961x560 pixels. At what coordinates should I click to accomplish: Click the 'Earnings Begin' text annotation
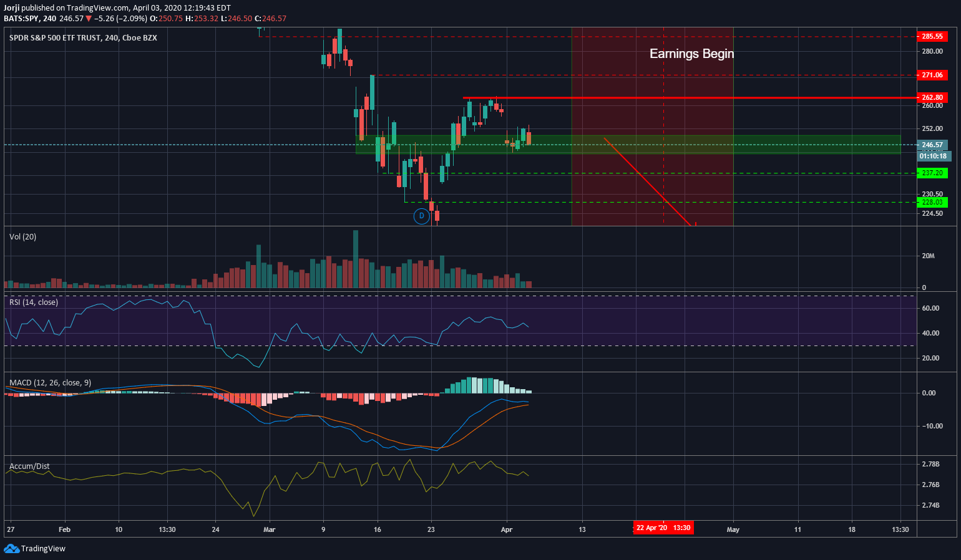click(691, 54)
